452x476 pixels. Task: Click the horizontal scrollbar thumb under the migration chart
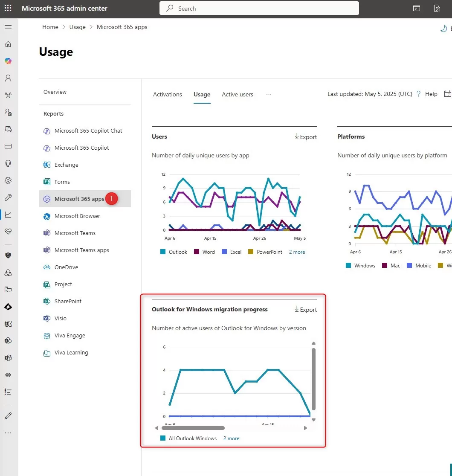[193, 428]
